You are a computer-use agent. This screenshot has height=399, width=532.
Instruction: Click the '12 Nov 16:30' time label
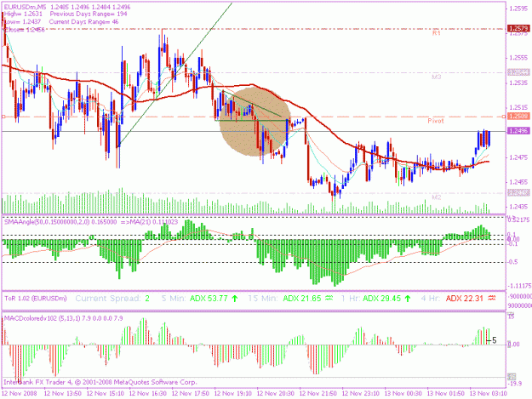pos(148,394)
